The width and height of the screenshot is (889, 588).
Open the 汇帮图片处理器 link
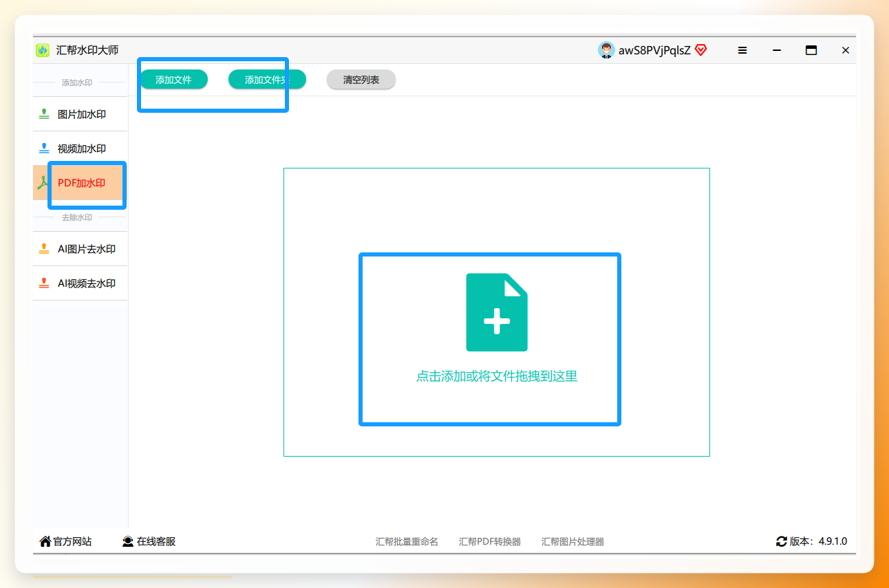[572, 541]
